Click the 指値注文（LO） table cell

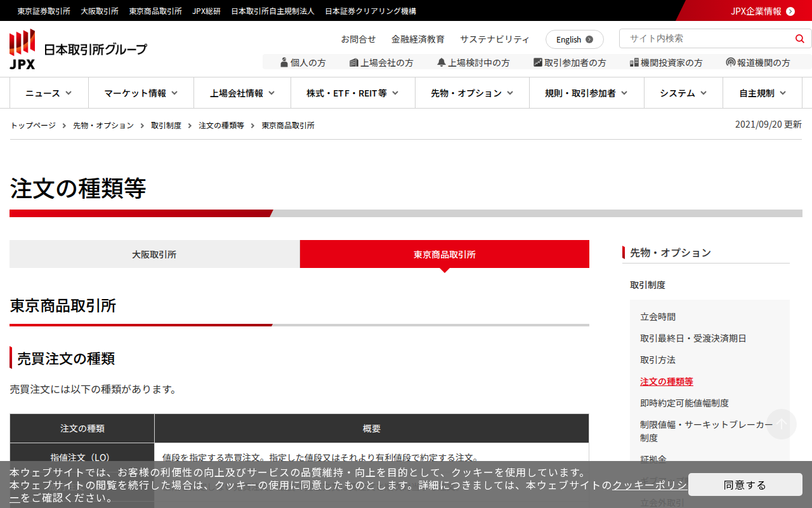[82, 458]
